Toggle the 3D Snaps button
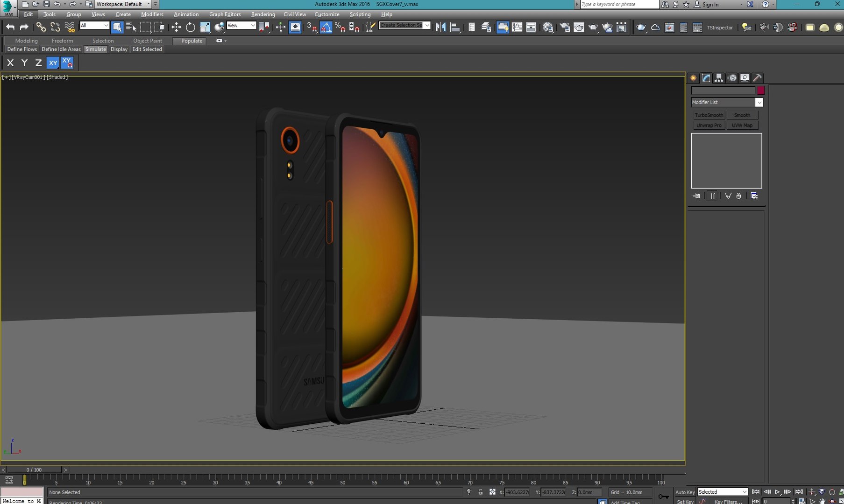Screen dimensions: 844x504 (312, 27)
